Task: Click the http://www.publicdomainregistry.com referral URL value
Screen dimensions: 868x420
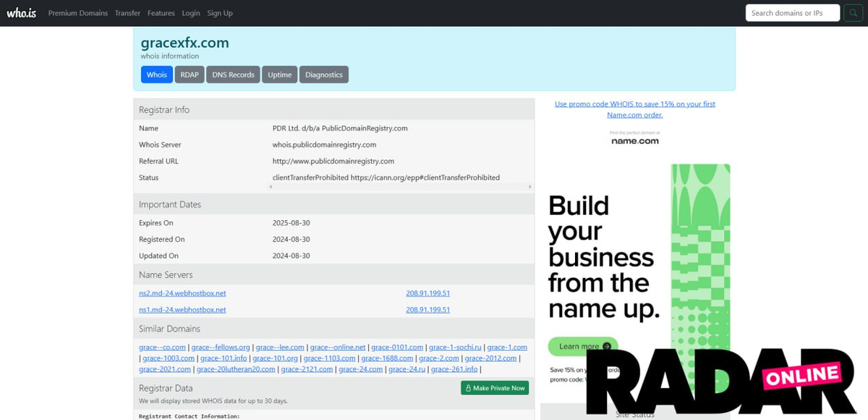Action: [x=333, y=161]
